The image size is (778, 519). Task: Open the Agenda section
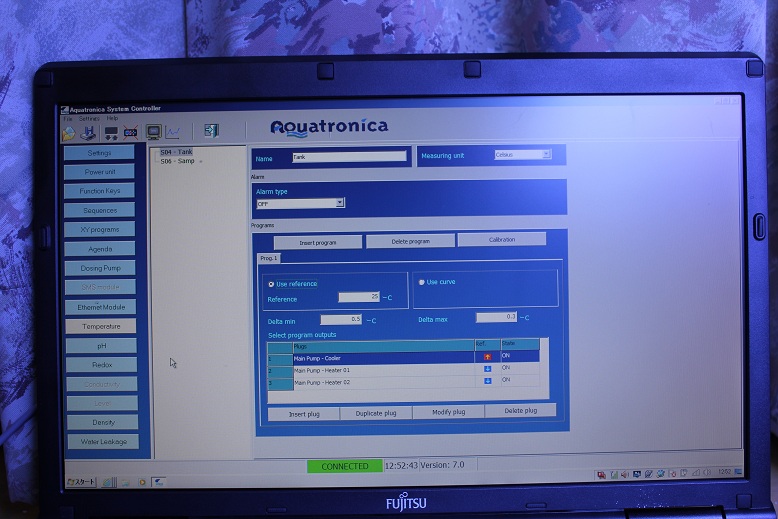100,249
